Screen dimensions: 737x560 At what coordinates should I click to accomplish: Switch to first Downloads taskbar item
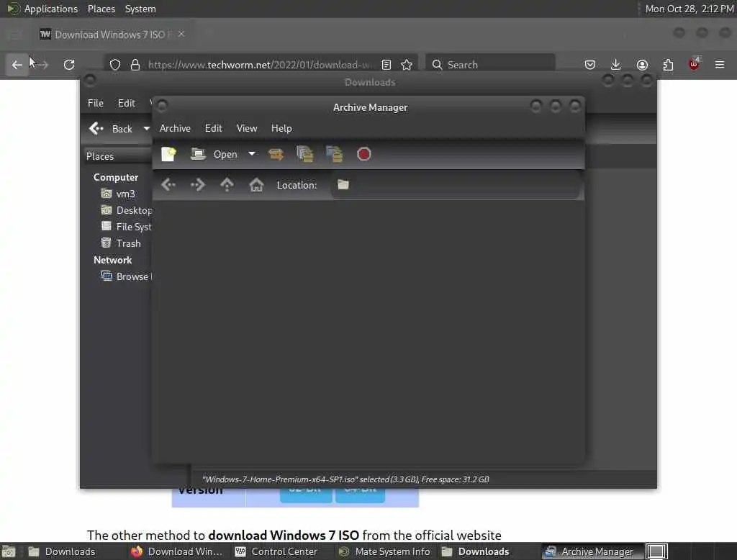coord(71,551)
